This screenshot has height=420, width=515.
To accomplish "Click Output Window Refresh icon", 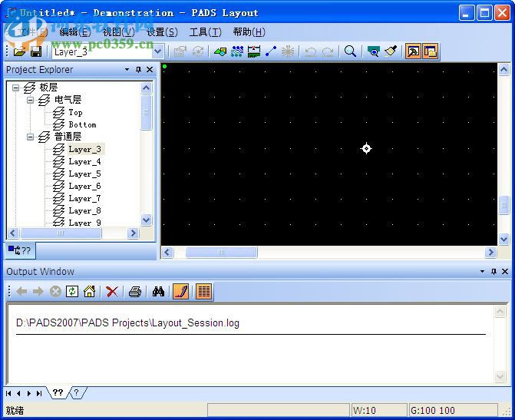I will (x=72, y=292).
